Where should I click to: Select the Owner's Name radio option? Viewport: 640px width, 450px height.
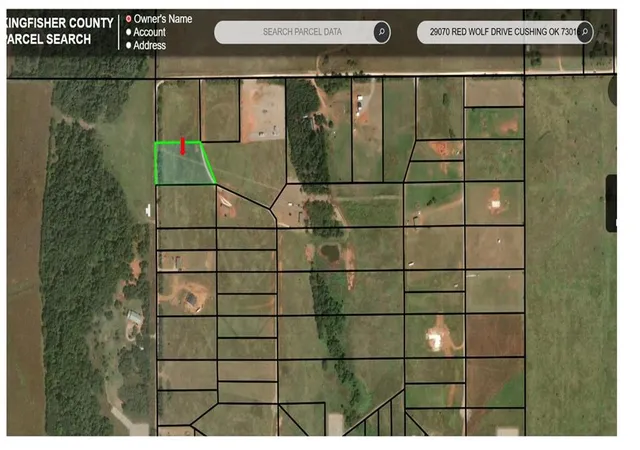[x=129, y=19]
